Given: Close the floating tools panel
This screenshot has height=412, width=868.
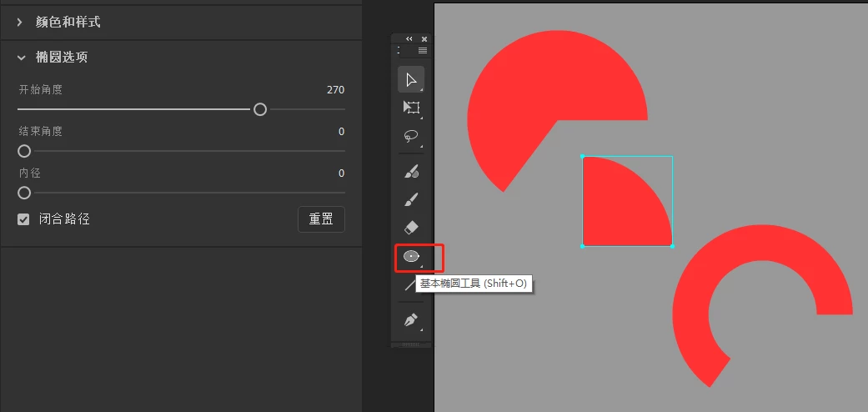Looking at the screenshot, I should point(424,38).
